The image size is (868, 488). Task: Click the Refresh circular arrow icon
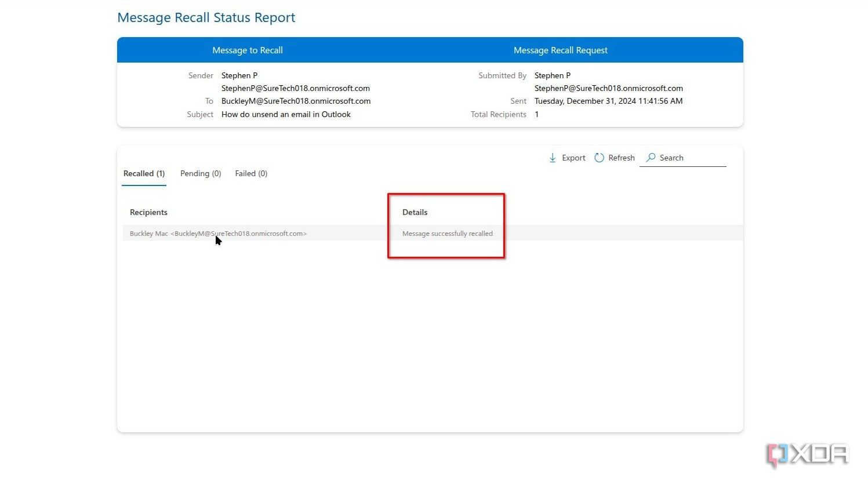click(x=599, y=158)
